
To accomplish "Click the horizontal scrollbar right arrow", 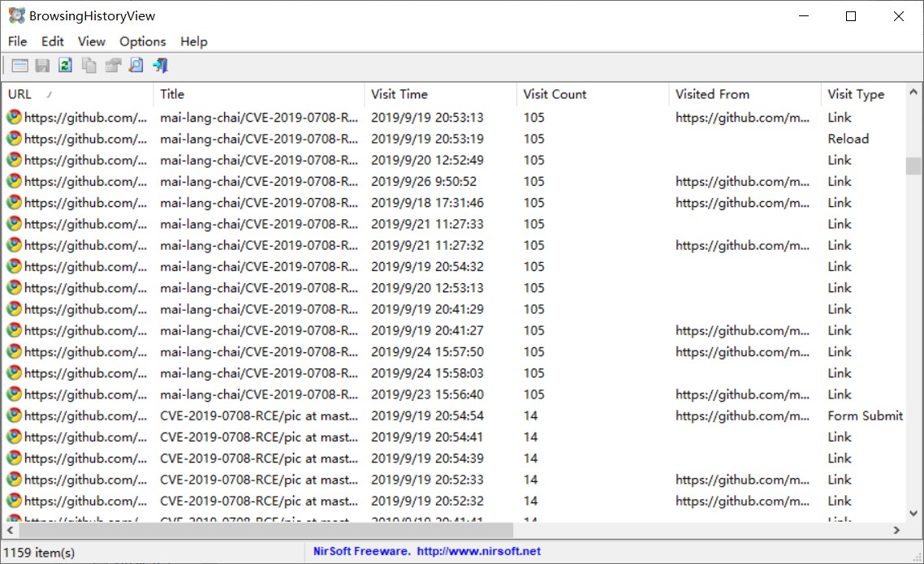I will [x=896, y=530].
